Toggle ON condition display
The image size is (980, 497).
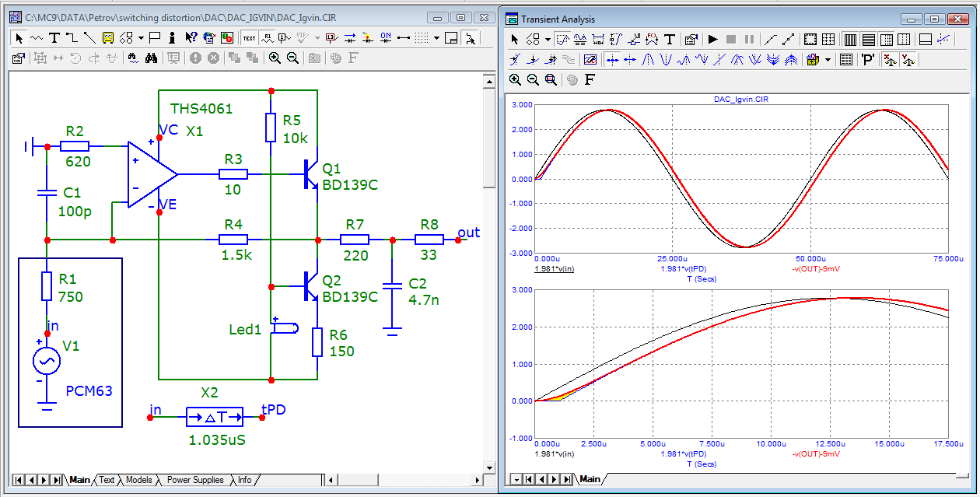(386, 37)
